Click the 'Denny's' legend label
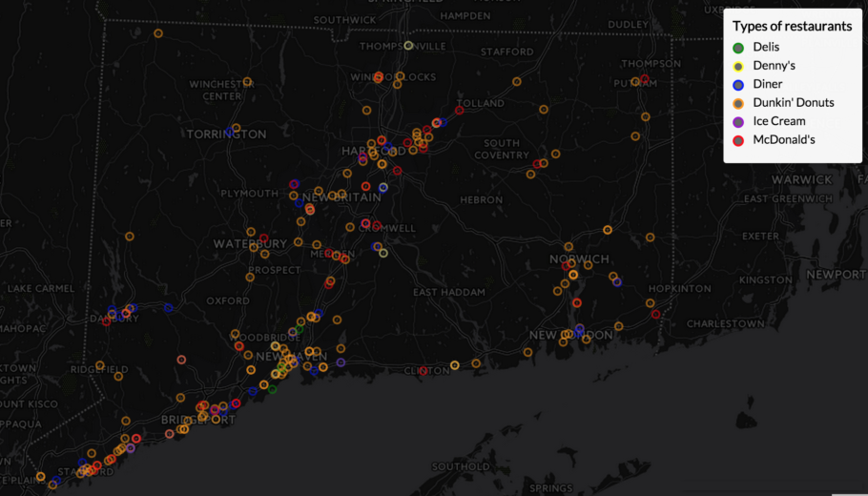Viewport: 868px width, 496px height. click(x=774, y=66)
